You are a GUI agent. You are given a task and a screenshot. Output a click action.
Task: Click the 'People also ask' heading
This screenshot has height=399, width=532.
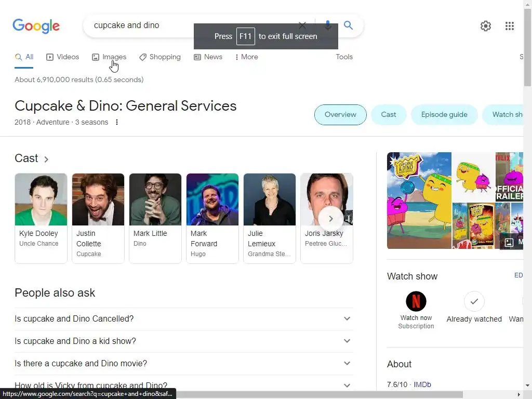click(55, 293)
